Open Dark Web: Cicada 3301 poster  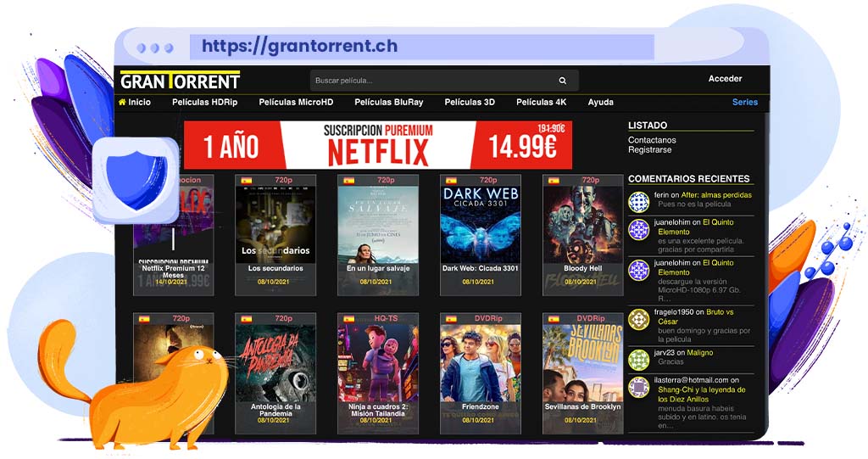pyautogui.click(x=481, y=224)
